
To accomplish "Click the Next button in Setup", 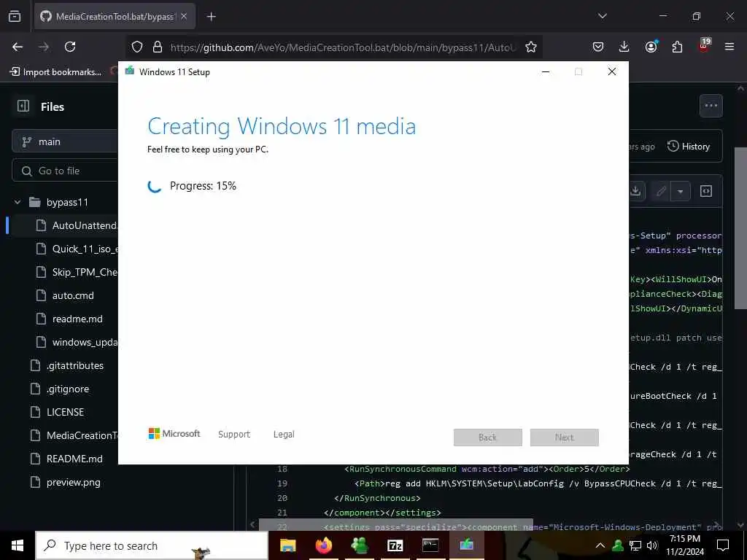I will click(565, 437).
